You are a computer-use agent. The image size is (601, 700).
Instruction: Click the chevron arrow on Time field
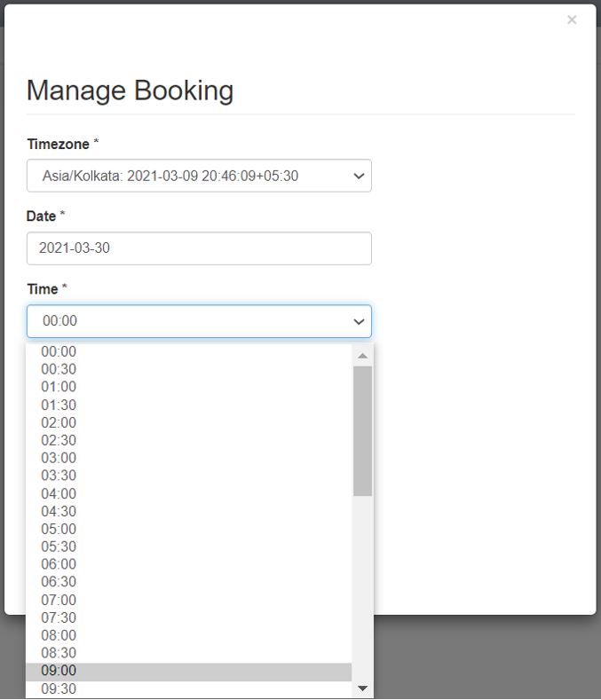coord(359,321)
